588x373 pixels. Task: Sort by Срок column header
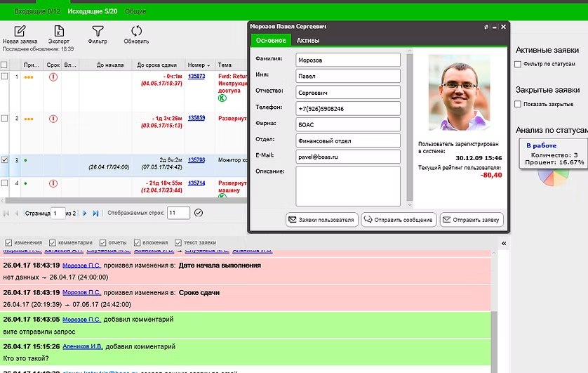click(x=53, y=65)
